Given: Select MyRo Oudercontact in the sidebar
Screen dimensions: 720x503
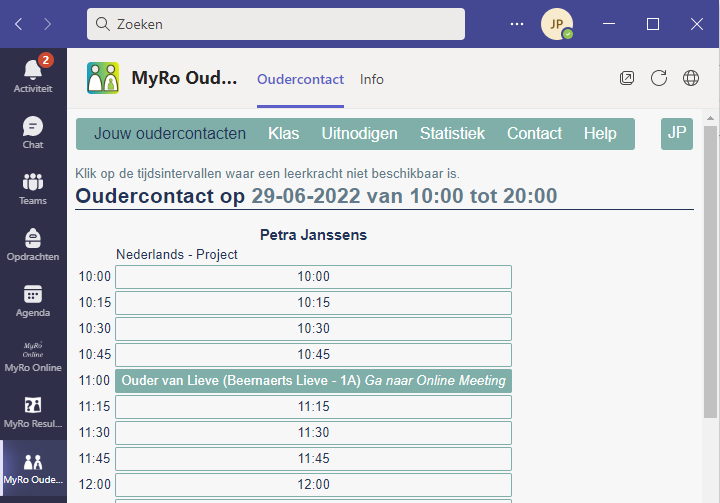Looking at the screenshot, I should point(33,468).
